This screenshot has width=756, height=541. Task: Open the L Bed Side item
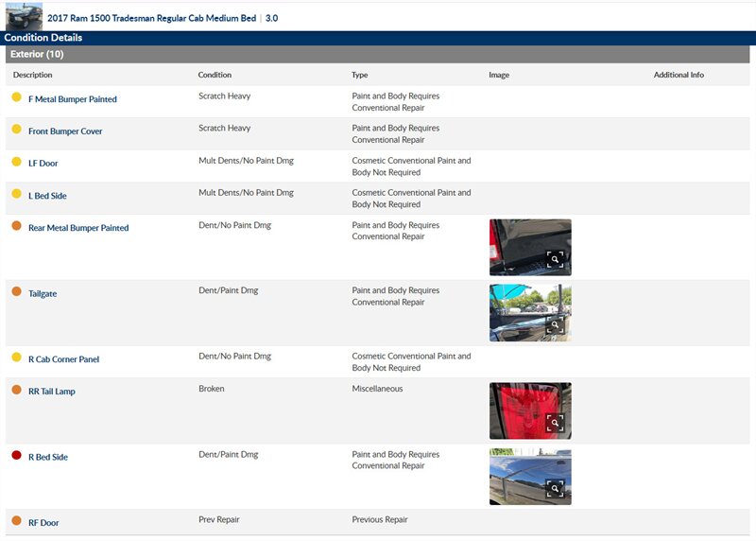47,196
